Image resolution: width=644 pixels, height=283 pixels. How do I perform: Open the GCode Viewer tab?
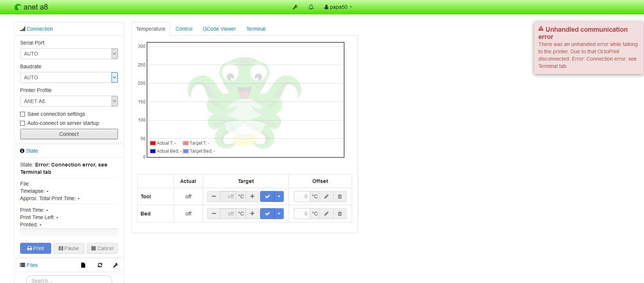pos(219,29)
